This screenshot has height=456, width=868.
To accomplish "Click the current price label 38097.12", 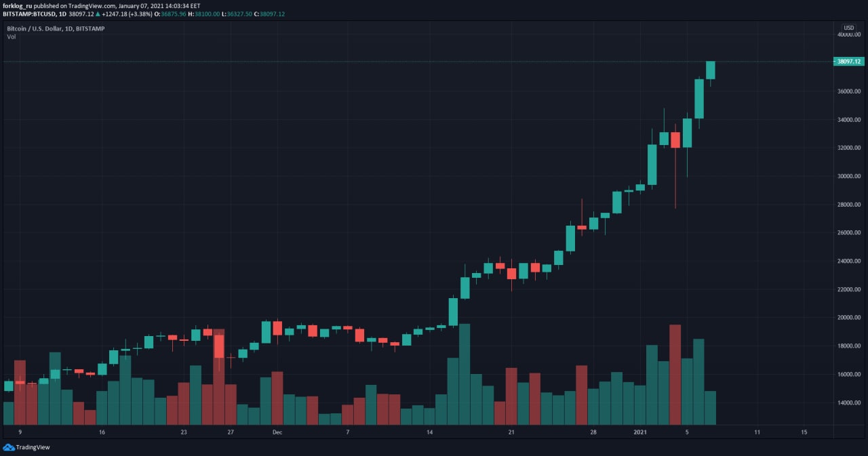I will (x=848, y=62).
